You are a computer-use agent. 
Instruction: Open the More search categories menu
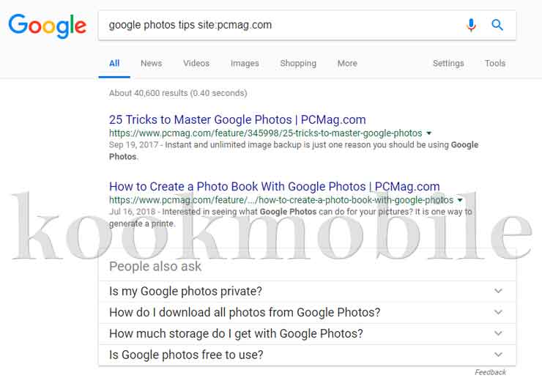[347, 63]
